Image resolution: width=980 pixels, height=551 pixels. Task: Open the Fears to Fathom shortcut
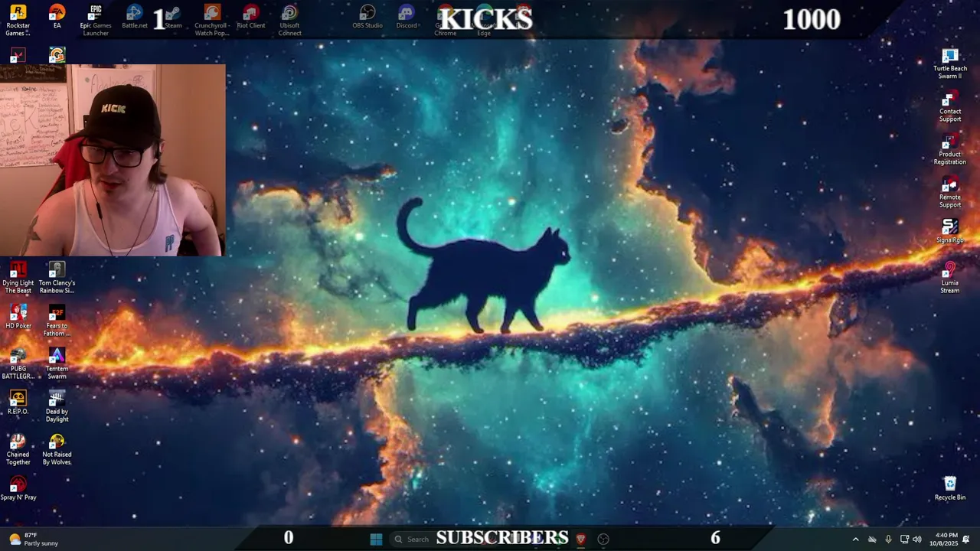click(57, 320)
